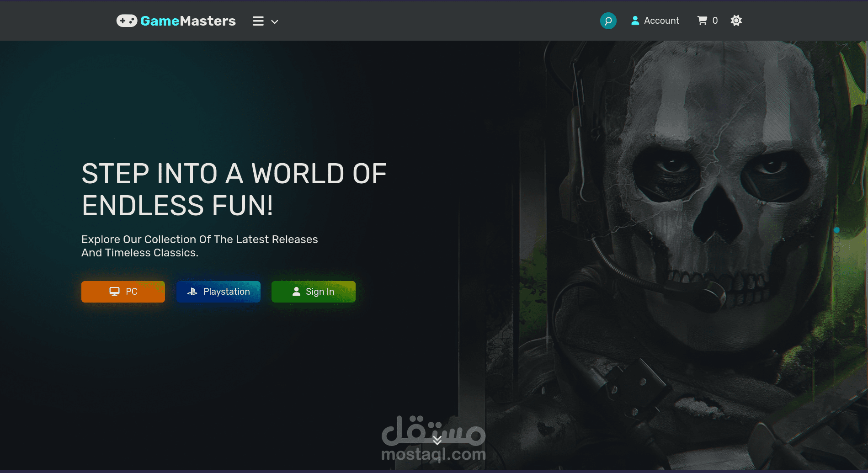The height and width of the screenshot is (473, 868).
Task: Switch to the second slide indicator dot
Action: [837, 239]
